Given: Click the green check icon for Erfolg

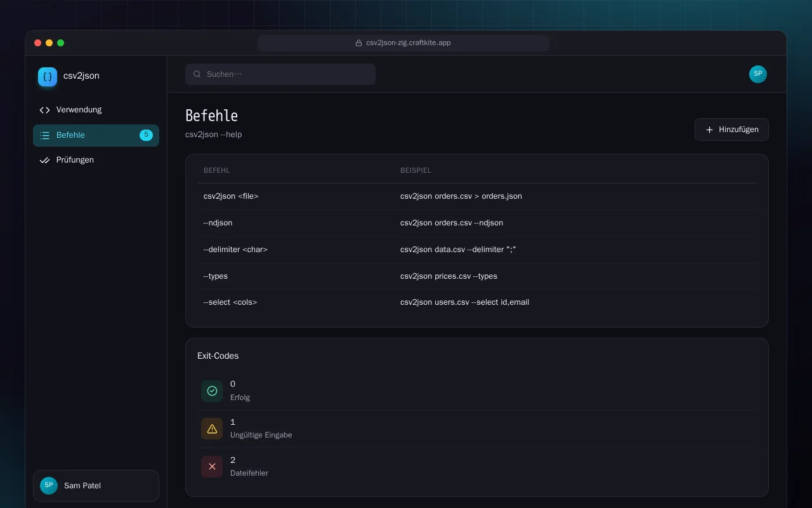Looking at the screenshot, I should pos(212,391).
